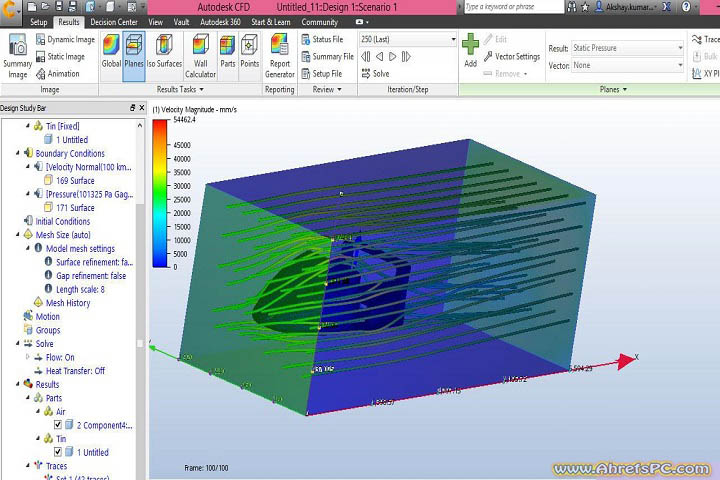The width and height of the screenshot is (720, 480).
Task: Open the Summary File
Action: click(x=327, y=56)
